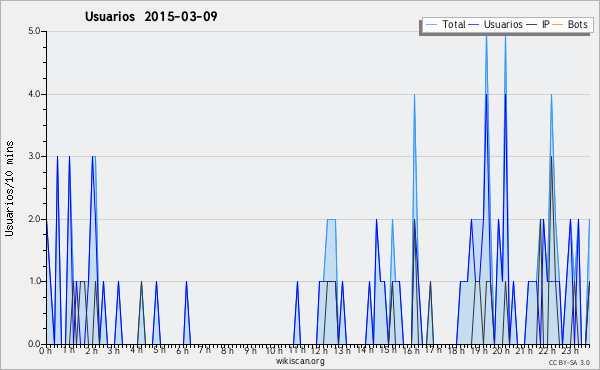This screenshot has height=370, width=600.
Task: Click the 4.0 y-axis value
Action: pos(34,94)
